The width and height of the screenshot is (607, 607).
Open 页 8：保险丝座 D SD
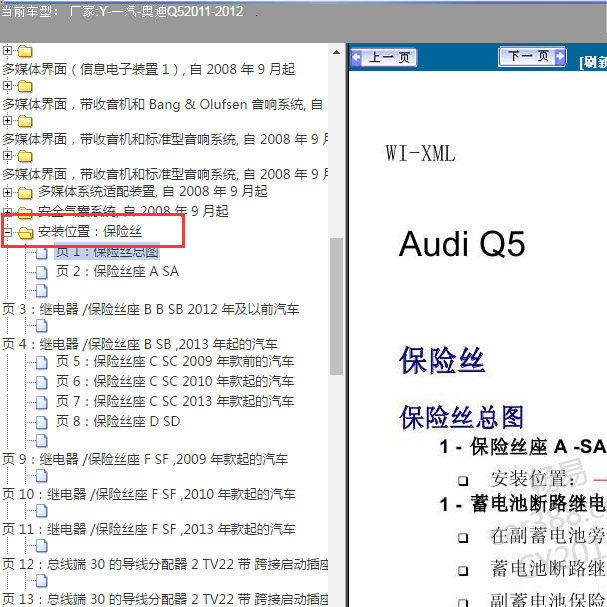coord(118,421)
